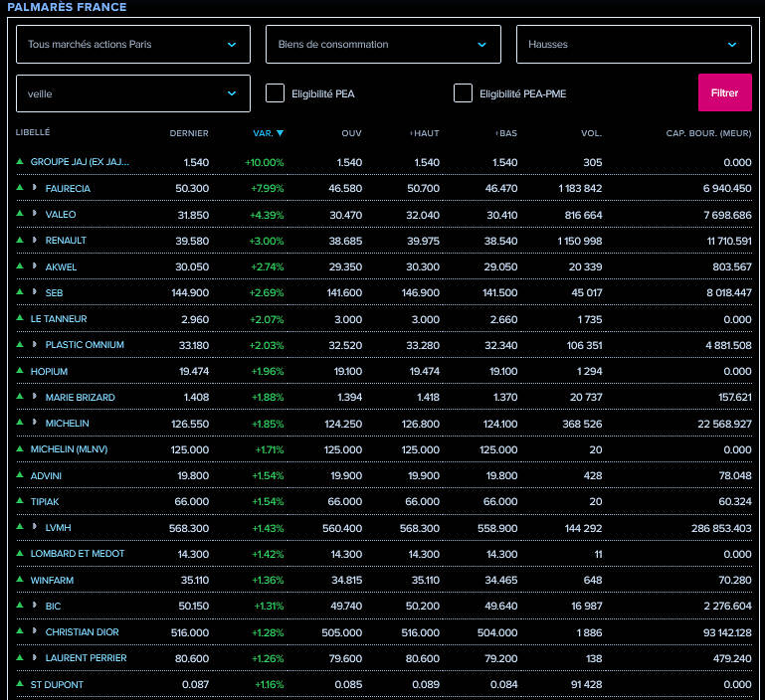This screenshot has height=700, width=765.
Task: Expand the BIC row arrow
Action: [34, 605]
